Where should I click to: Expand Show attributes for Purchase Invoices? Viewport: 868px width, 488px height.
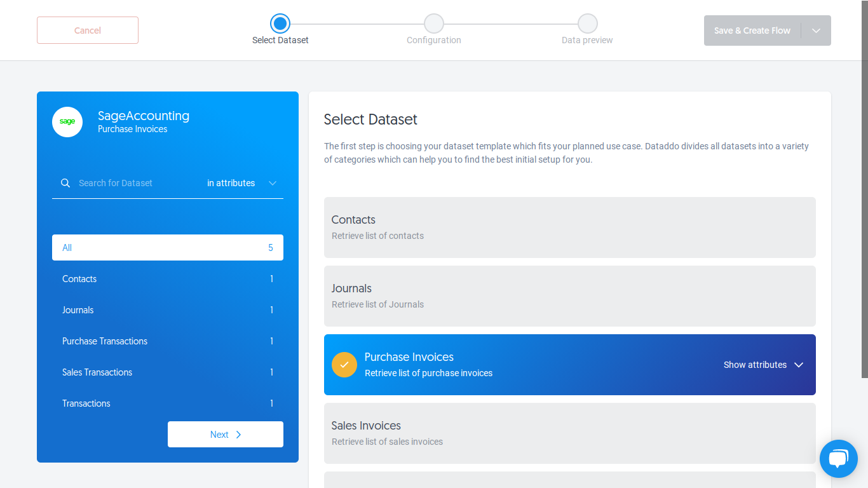click(763, 365)
